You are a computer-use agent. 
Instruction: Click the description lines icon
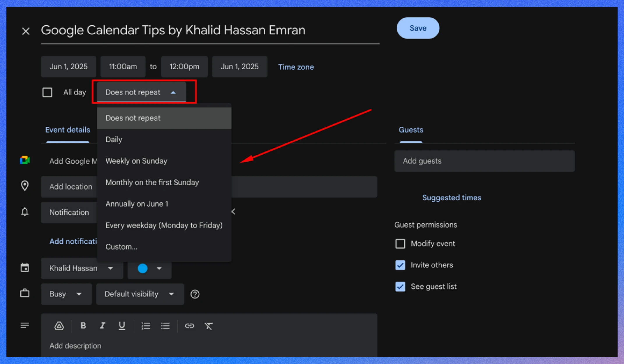(x=25, y=325)
